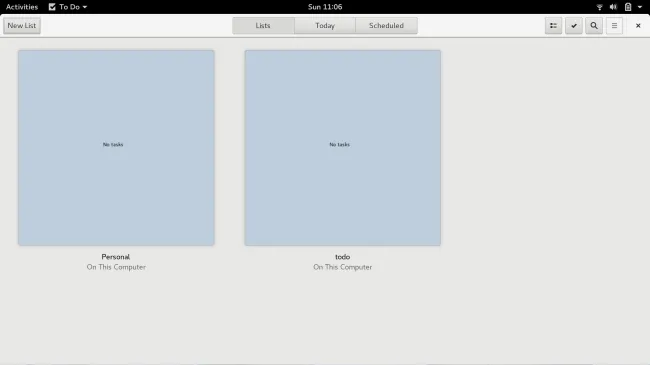Open wifi network status icon
The image size is (650, 365).
[x=599, y=7]
